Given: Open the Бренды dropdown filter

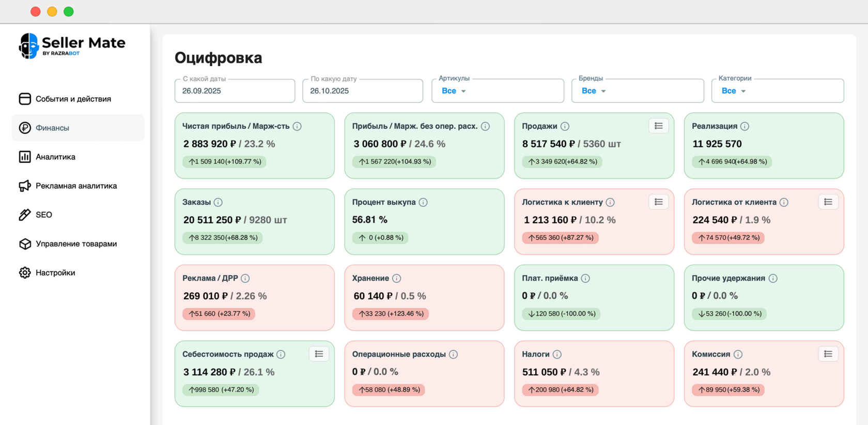Looking at the screenshot, I should (638, 91).
